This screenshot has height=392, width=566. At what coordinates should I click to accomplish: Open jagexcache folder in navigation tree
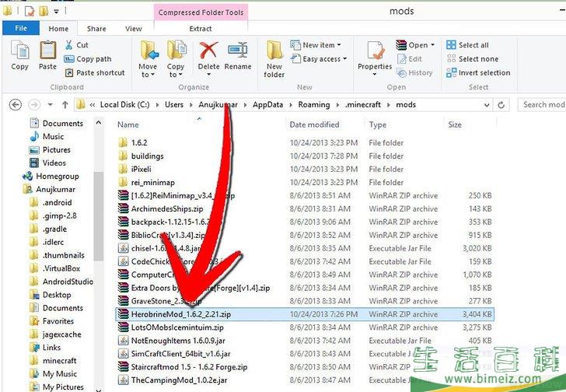[x=56, y=334]
